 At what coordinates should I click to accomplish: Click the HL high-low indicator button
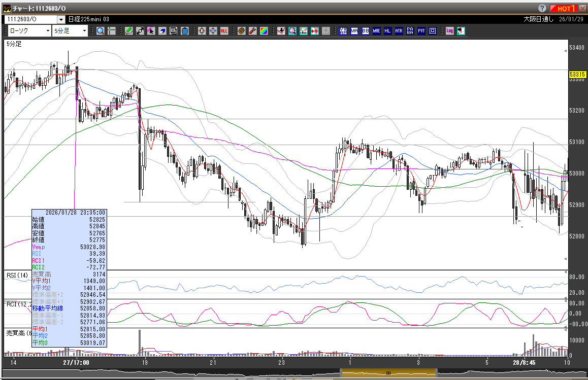387,31
